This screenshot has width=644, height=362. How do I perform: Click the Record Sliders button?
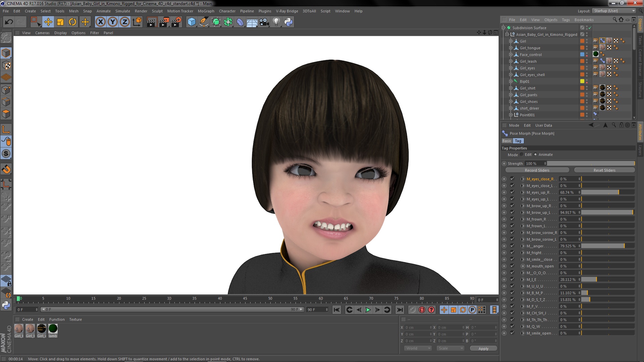(x=537, y=170)
